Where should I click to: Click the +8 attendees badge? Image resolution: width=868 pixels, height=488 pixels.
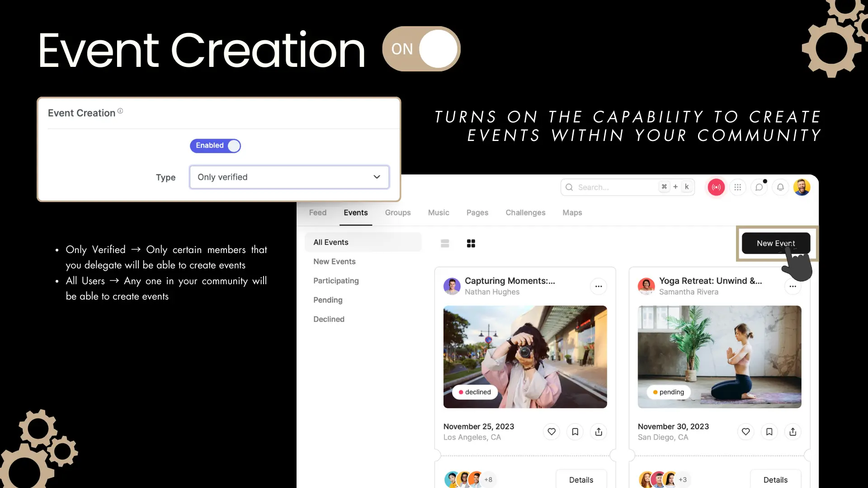[488, 480]
